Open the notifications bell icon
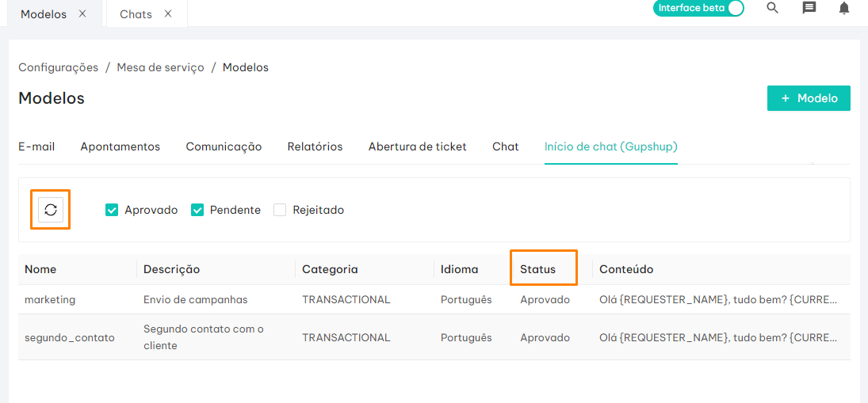 pyautogui.click(x=844, y=8)
